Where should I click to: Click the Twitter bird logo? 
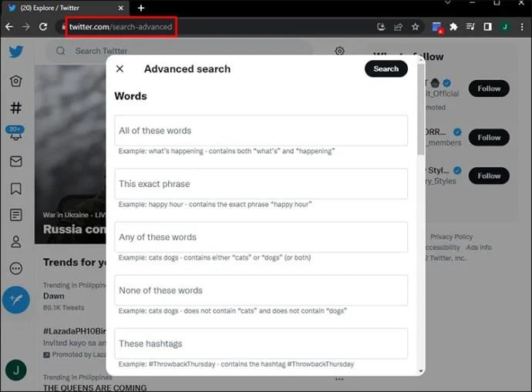(x=16, y=52)
